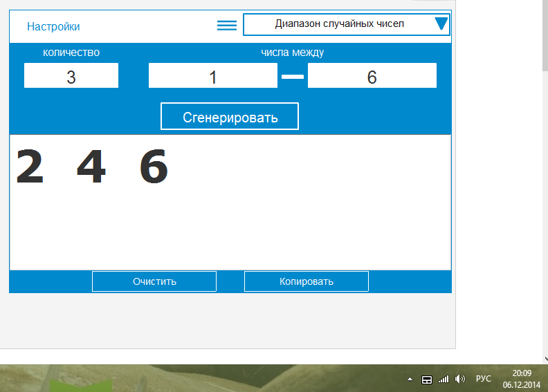Switch input language via РУС indicator

coord(484,379)
